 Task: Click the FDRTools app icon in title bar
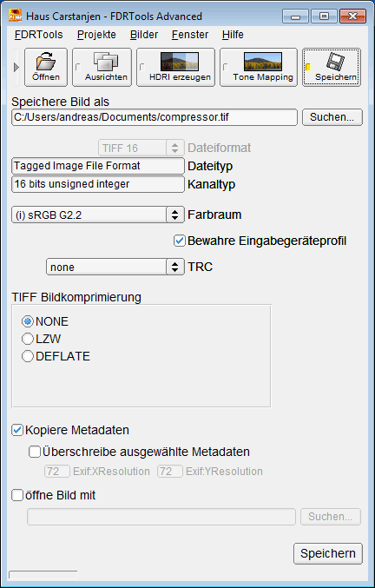coord(15,17)
